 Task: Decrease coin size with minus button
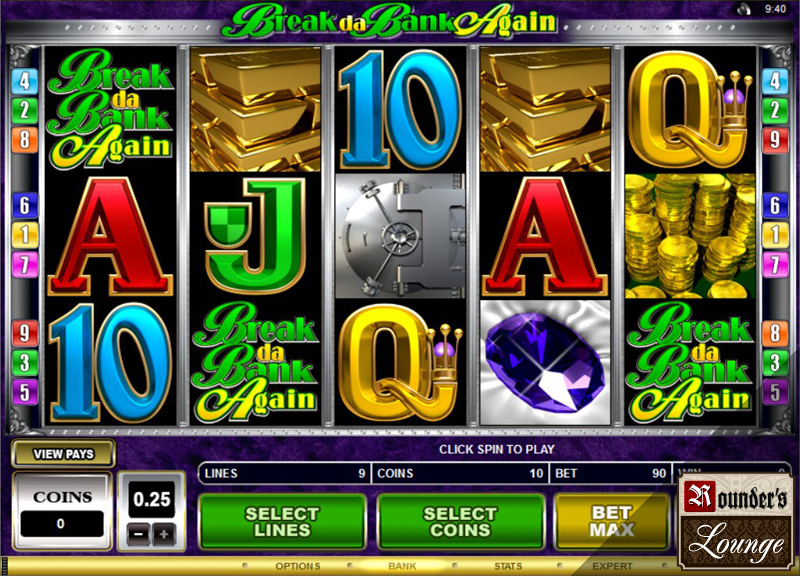(139, 534)
